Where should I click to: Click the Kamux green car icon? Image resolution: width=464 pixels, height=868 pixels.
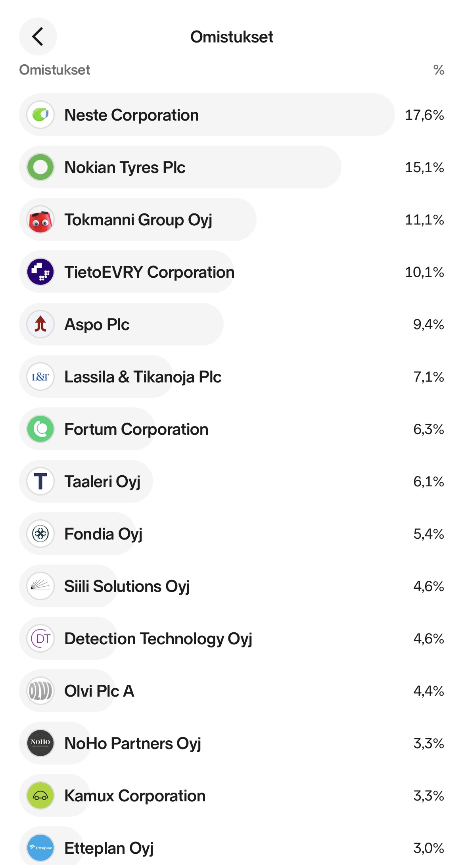tap(40, 796)
